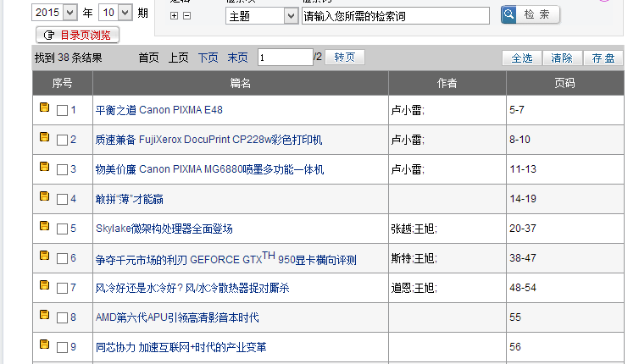This screenshot has width=639, height=364.
Task: Check the checkbox for item 8
Action: coord(62,318)
